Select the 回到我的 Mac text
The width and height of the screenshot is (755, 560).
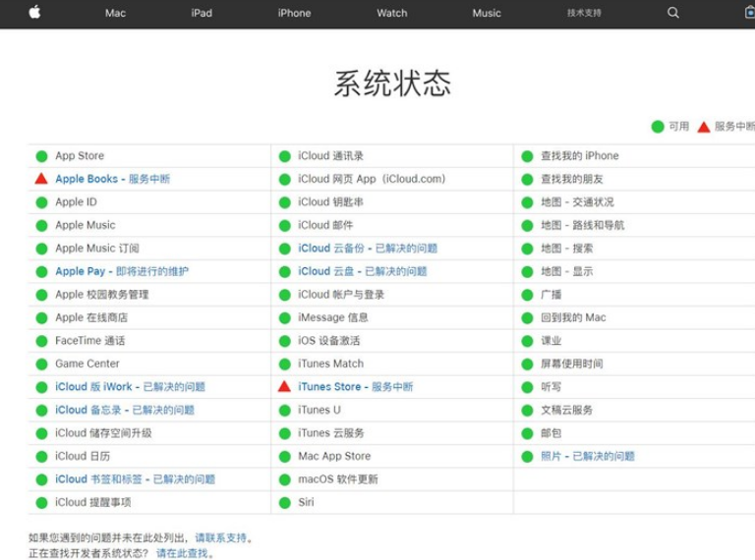573,317
